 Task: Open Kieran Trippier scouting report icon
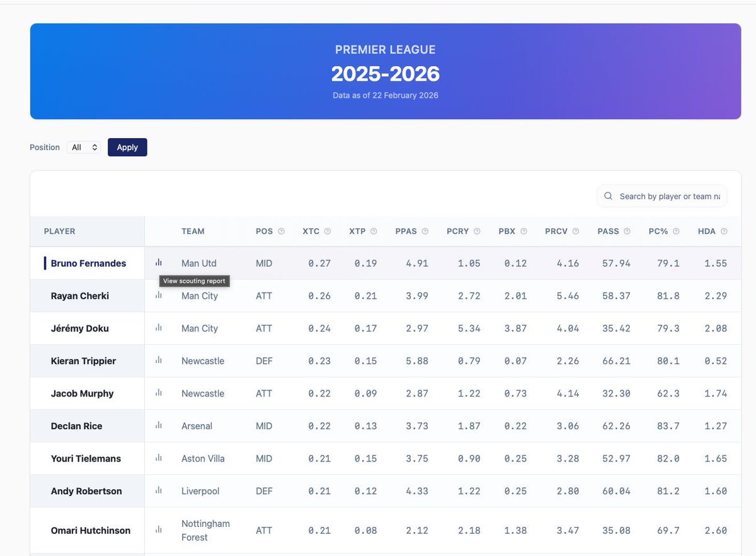159,360
